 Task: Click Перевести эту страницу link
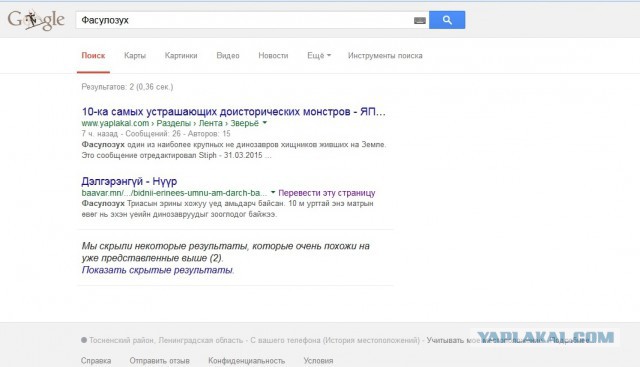[327, 193]
